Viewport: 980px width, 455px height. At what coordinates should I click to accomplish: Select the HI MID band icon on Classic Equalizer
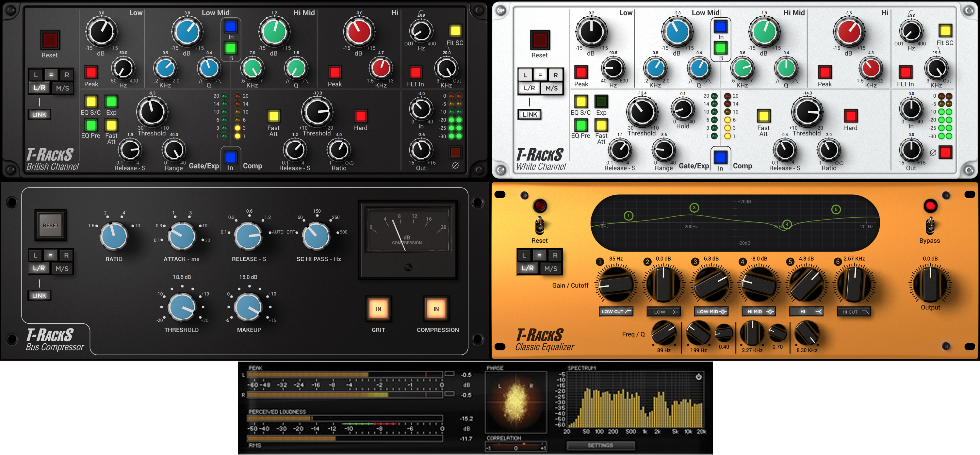click(759, 312)
